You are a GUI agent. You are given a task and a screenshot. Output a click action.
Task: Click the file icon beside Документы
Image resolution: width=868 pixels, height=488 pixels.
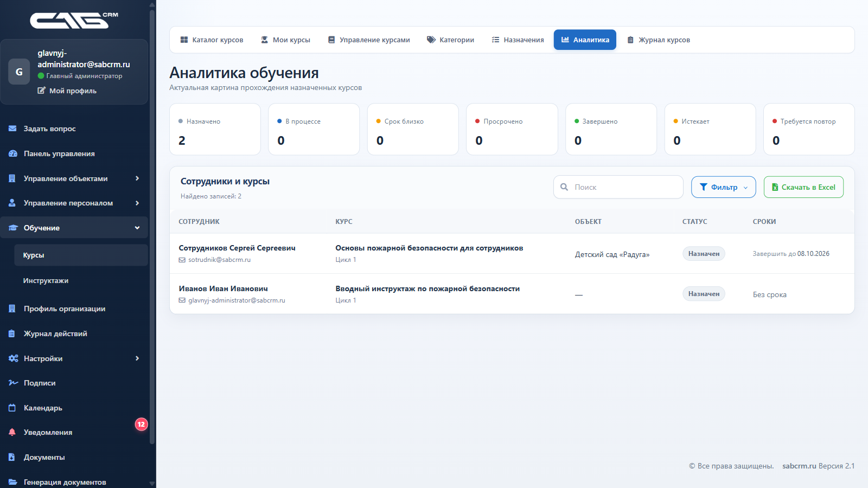12,457
